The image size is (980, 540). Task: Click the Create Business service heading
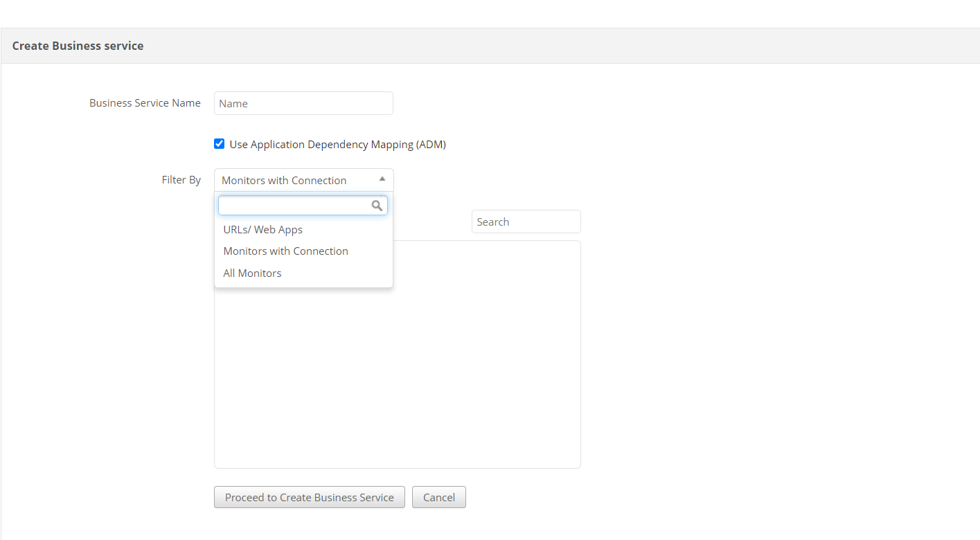78,46
